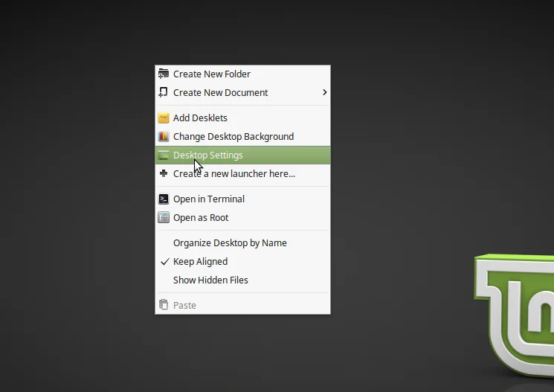Select Add Desklets
The image size is (554, 392).
tap(242, 118)
